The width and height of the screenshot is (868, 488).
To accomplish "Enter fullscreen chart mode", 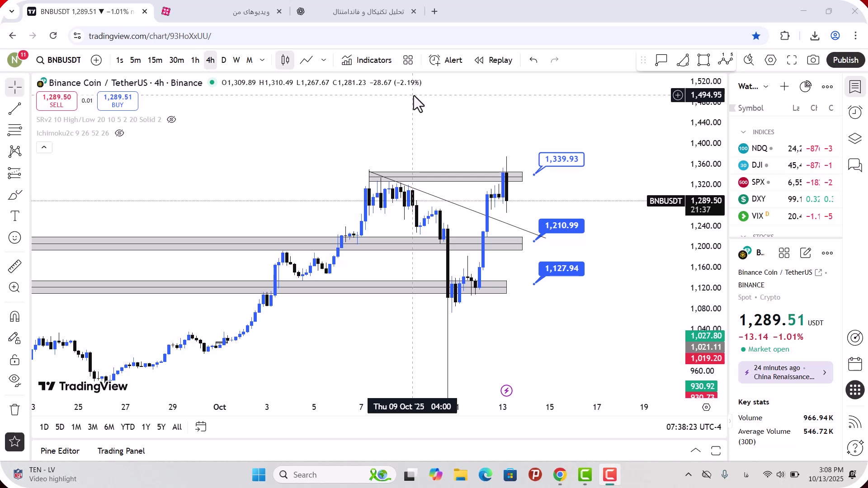I will 792,60.
